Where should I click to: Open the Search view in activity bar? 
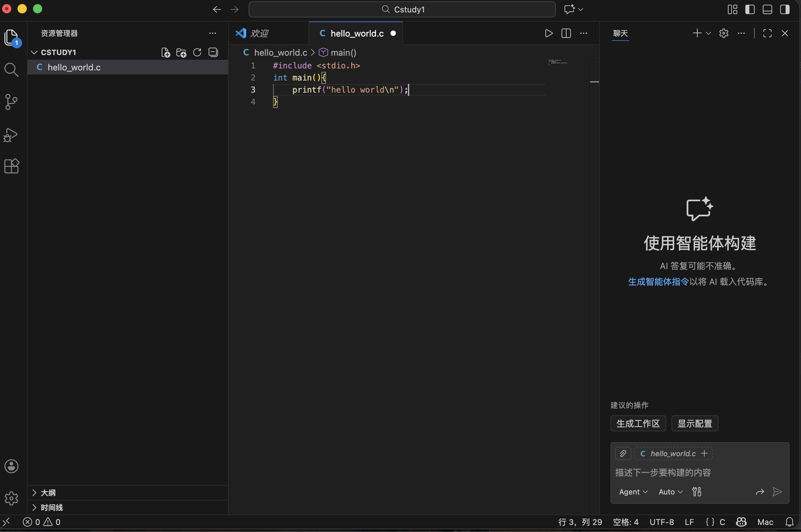(x=11, y=69)
